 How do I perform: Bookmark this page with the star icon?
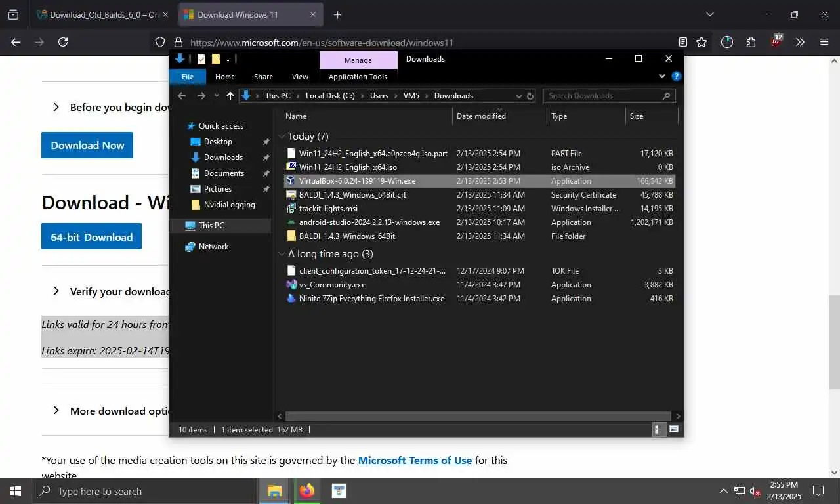[702, 42]
